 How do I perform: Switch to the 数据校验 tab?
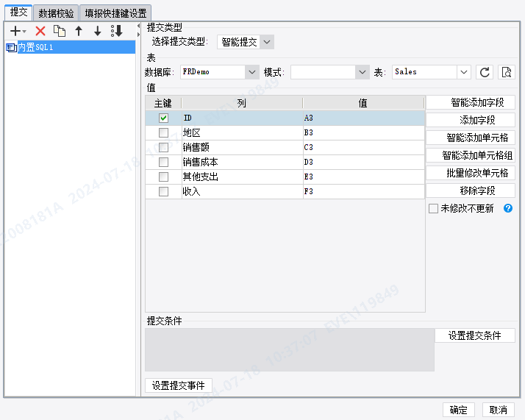[56, 13]
